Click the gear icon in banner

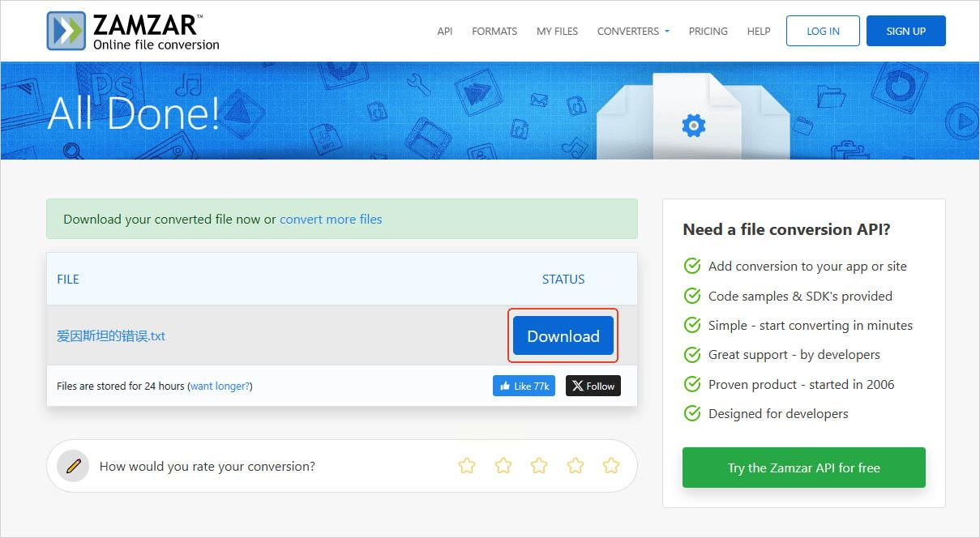point(694,125)
